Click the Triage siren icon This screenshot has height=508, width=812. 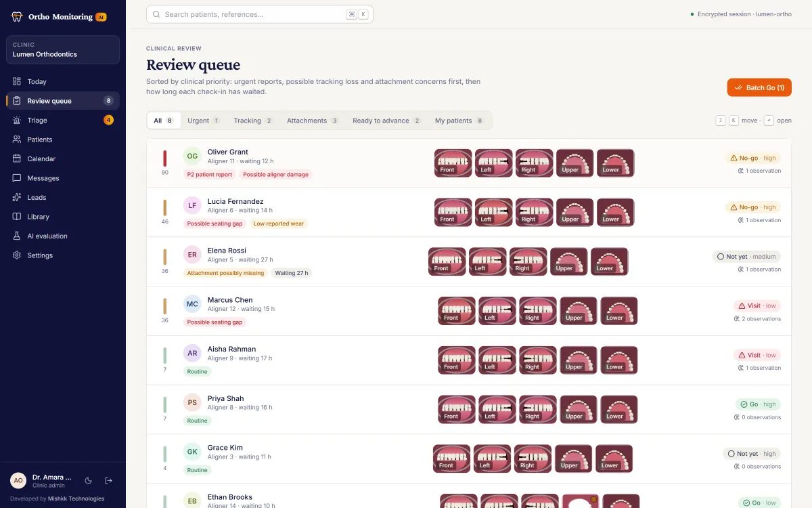click(x=17, y=120)
